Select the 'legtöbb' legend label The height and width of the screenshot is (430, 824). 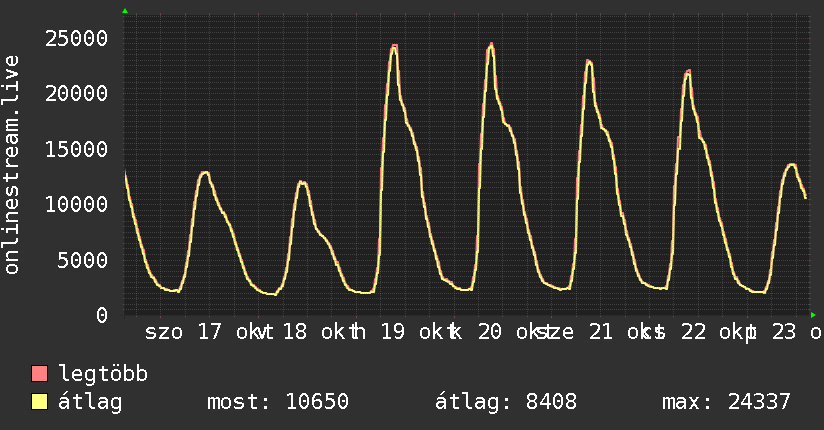pos(104,373)
